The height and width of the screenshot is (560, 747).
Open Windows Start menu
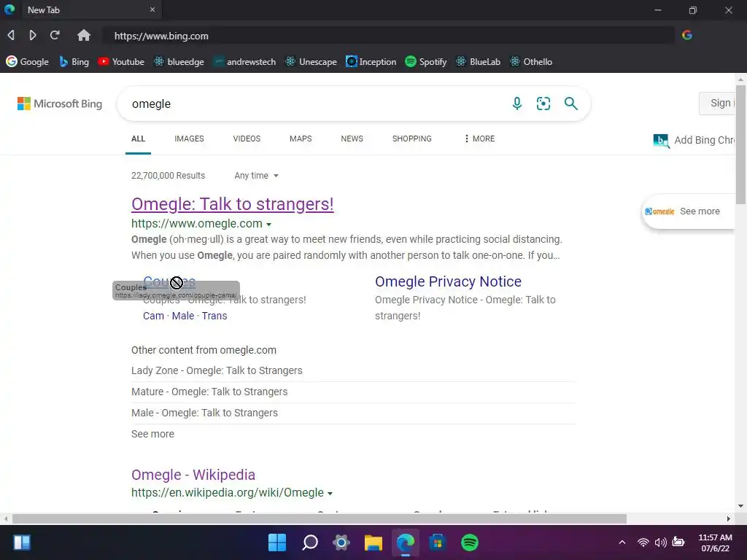click(277, 542)
